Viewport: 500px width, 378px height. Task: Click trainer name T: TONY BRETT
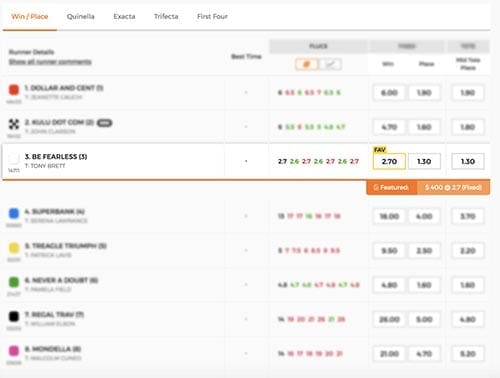click(x=45, y=166)
